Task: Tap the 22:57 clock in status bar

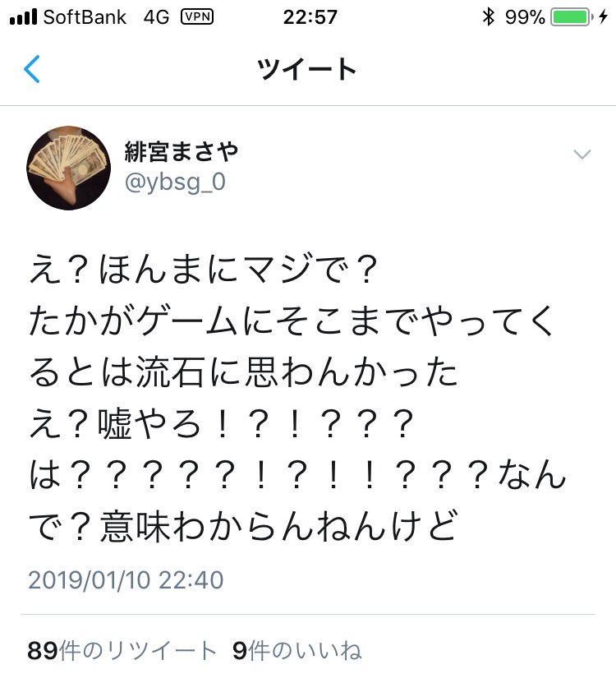Action: [310, 17]
